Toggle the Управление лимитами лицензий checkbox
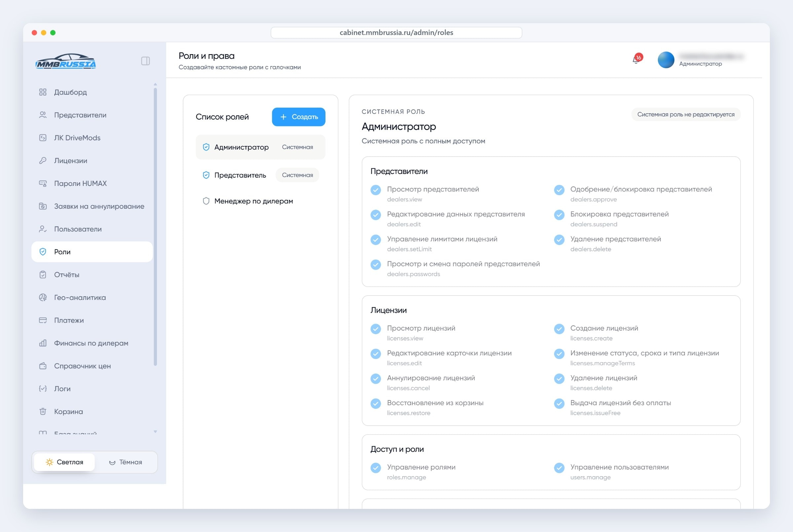 [375, 239]
